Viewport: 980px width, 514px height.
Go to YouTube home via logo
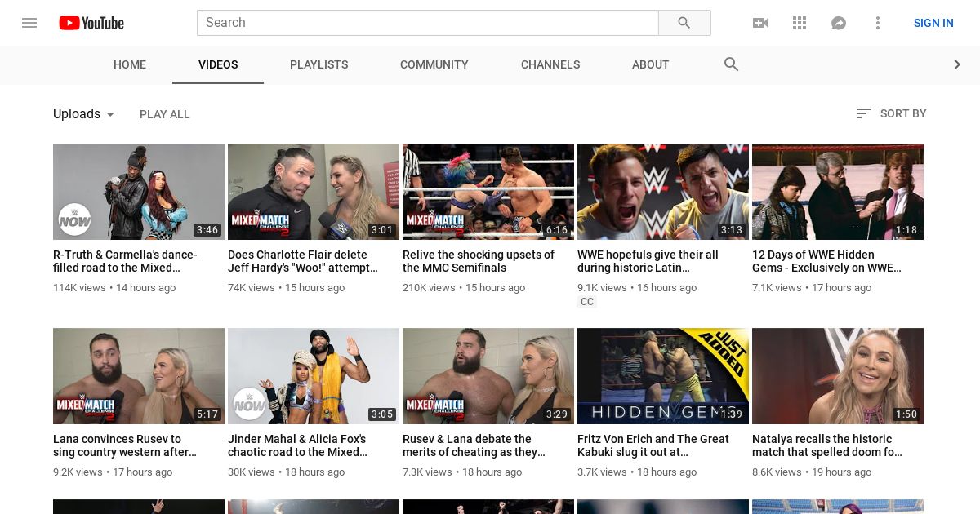tap(91, 23)
